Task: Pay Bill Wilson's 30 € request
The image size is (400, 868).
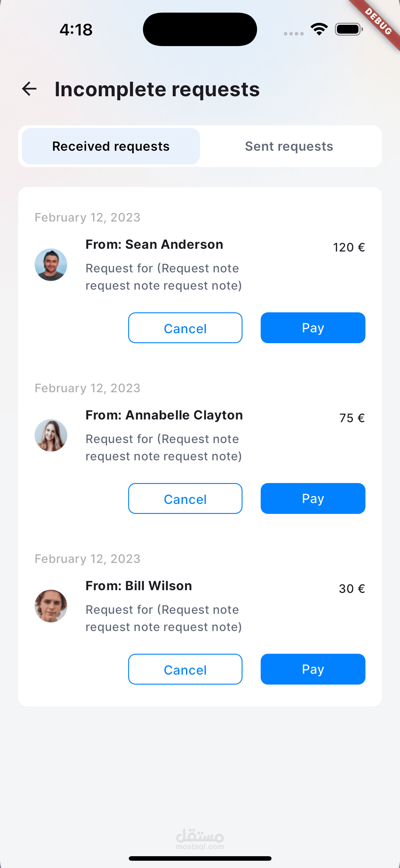Action: (313, 669)
